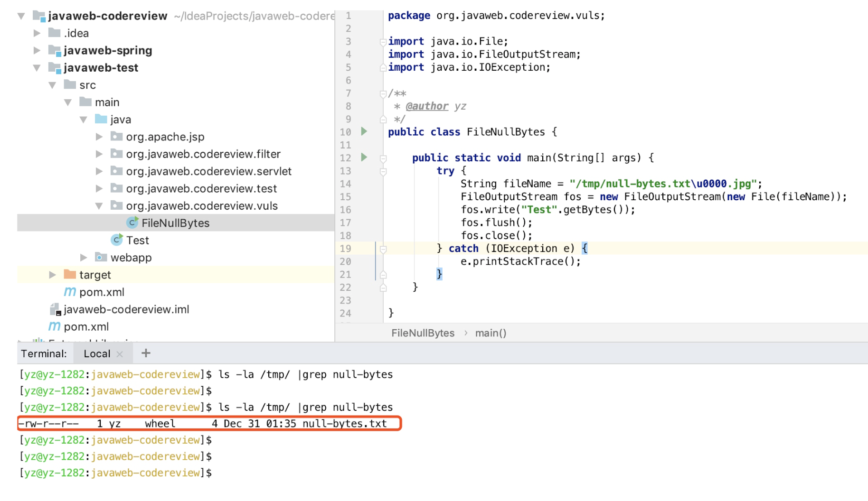Image resolution: width=868 pixels, height=501 pixels.
Task: Switch to the Local terminal tab
Action: pos(97,354)
